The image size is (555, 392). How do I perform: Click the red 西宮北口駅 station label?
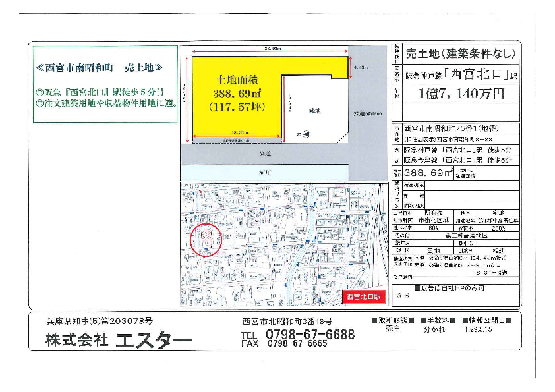tap(364, 297)
